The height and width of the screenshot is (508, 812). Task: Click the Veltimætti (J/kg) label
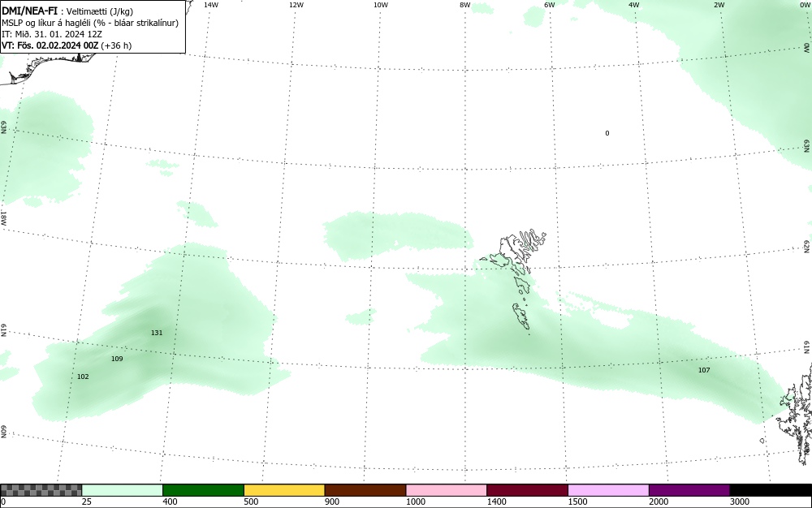(99, 12)
